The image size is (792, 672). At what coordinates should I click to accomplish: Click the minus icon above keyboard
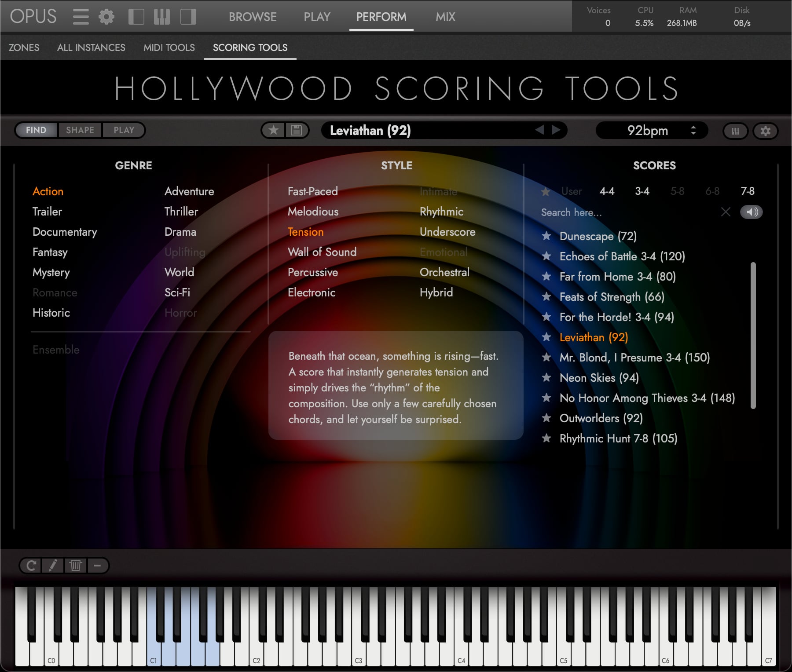click(98, 566)
